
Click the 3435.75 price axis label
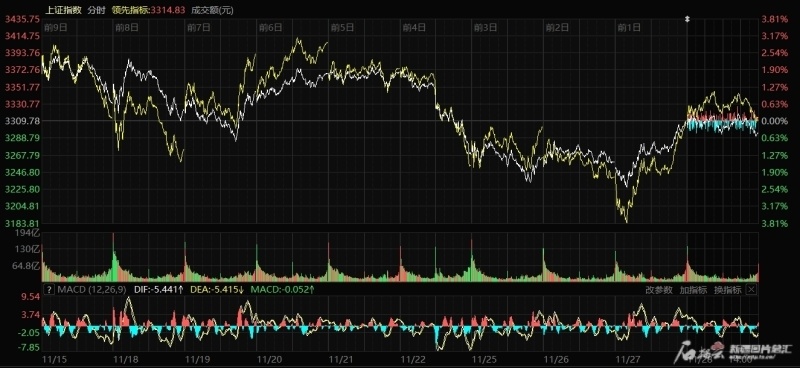click(x=22, y=19)
